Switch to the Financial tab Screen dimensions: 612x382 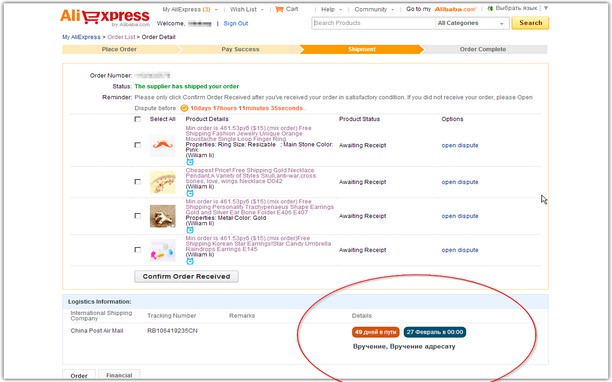click(x=119, y=375)
